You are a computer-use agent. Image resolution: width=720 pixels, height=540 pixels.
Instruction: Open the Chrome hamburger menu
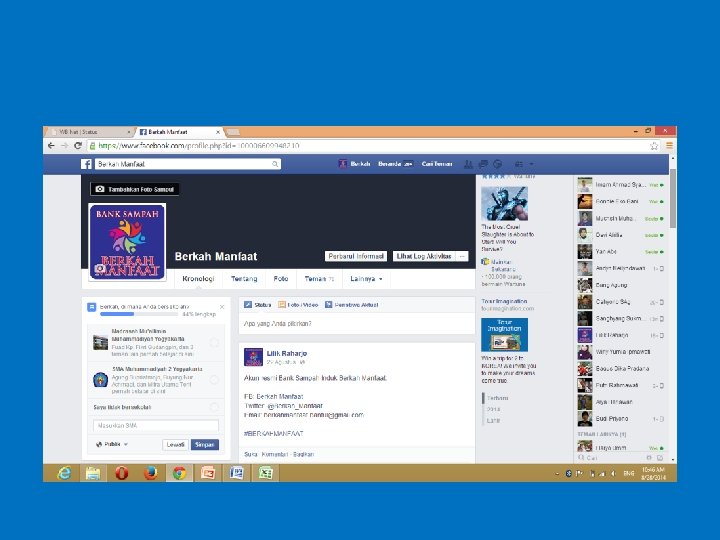(669, 146)
